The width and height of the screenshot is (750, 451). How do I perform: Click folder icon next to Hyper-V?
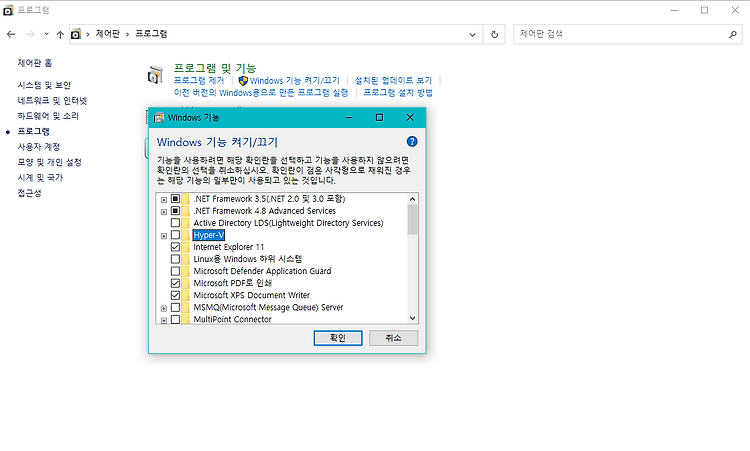tap(186, 235)
